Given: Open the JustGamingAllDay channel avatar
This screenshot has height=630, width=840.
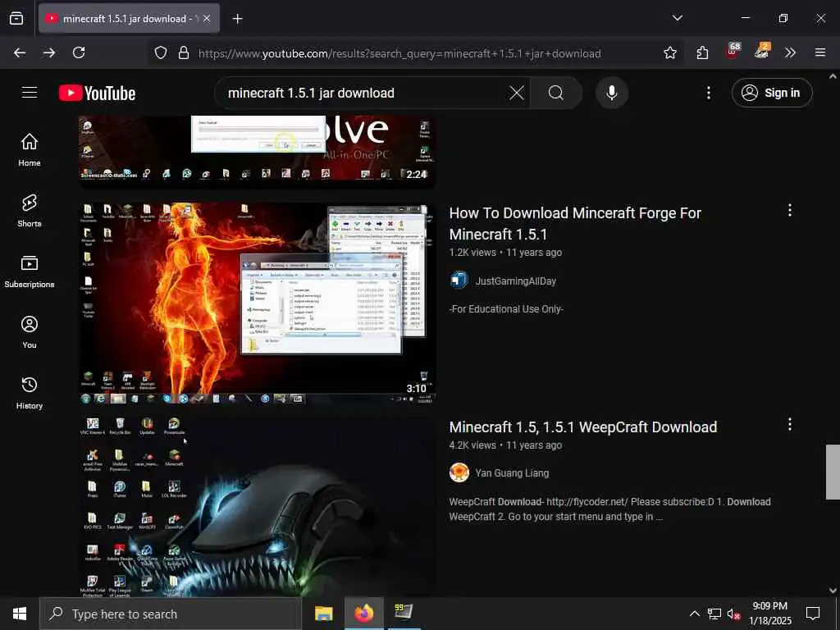Looking at the screenshot, I should pyautogui.click(x=459, y=281).
